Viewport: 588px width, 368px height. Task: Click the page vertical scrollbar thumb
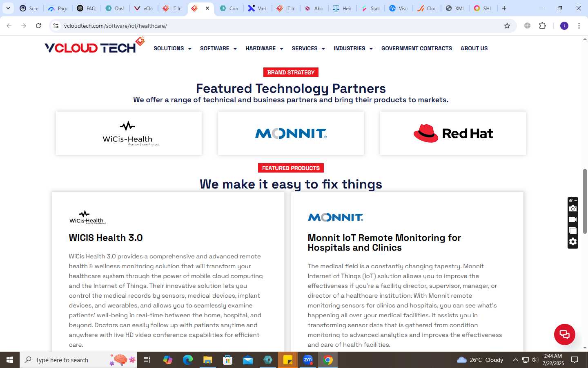coord(585,201)
